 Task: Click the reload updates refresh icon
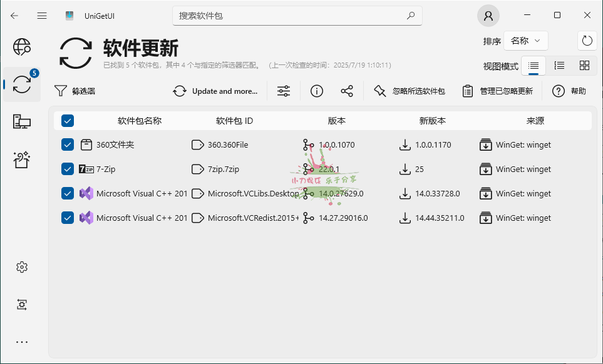click(587, 41)
